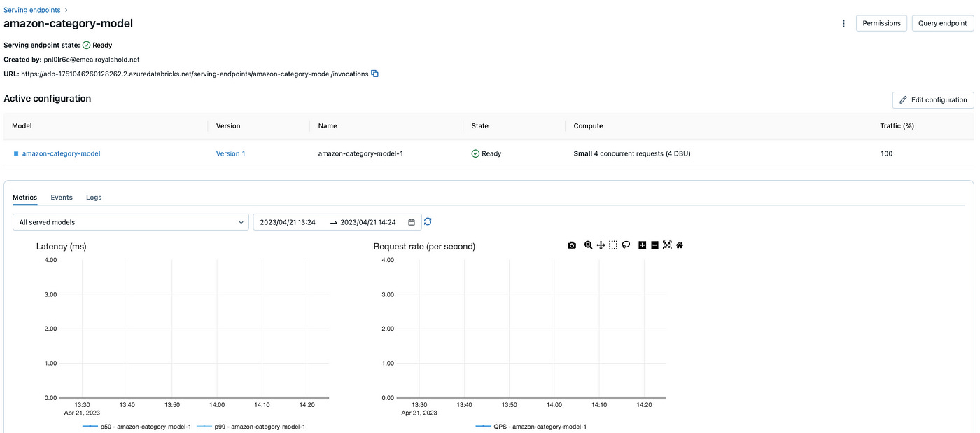Click the Small 4 concurrent requests compute cell

pos(632,153)
